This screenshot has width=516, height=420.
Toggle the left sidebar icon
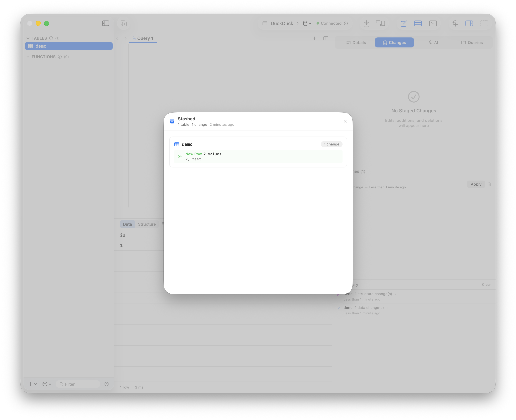tap(105, 23)
